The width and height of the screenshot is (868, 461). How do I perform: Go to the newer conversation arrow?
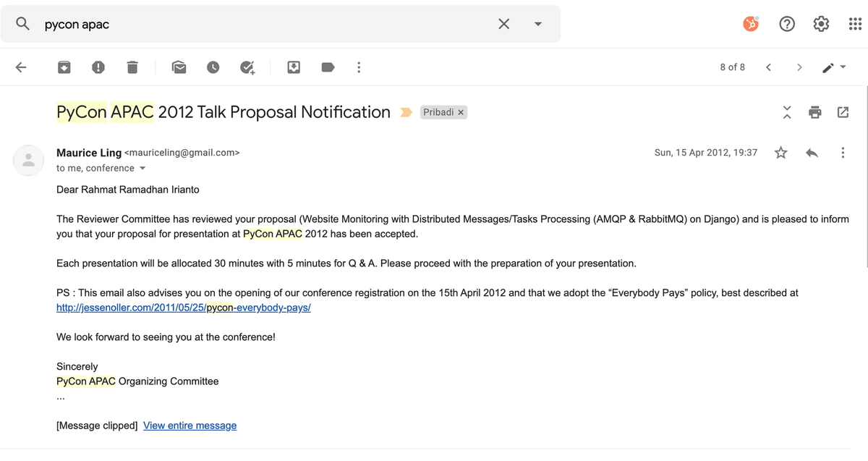(x=768, y=67)
